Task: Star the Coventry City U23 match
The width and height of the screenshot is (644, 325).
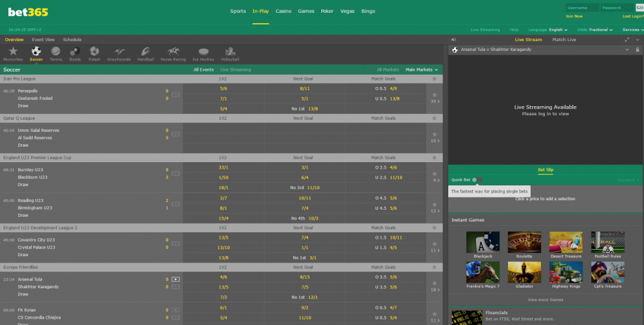Action: pyautogui.click(x=434, y=244)
